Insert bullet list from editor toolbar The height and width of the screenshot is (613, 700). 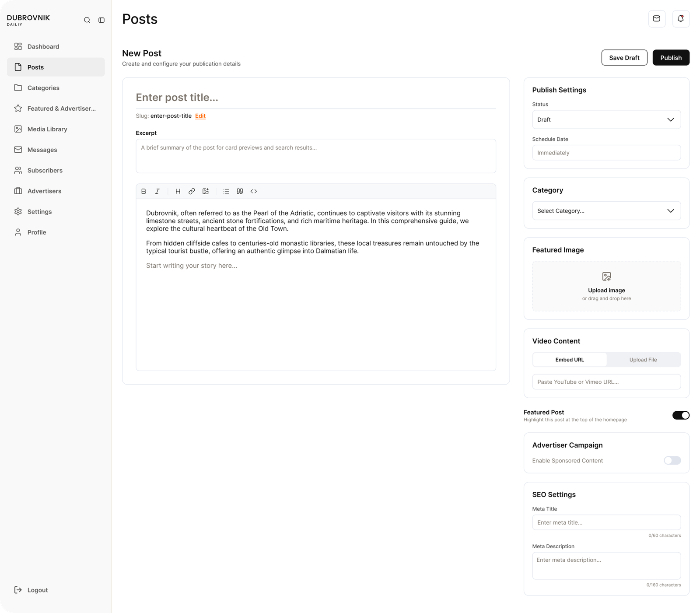click(226, 191)
